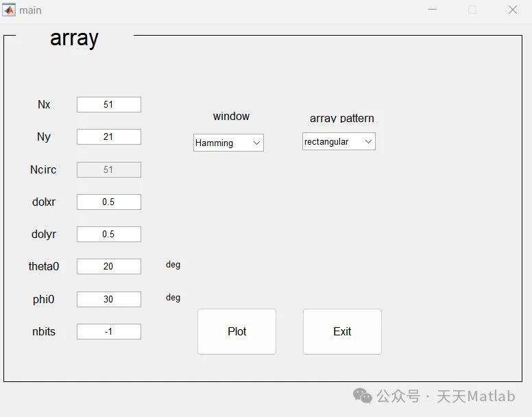Open the array pattern dropdown showing rectangular
Viewport: 532px width, 417px height.
point(339,141)
